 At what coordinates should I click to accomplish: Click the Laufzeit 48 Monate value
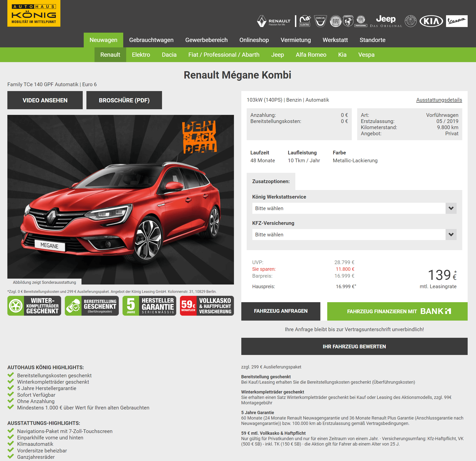click(x=262, y=161)
